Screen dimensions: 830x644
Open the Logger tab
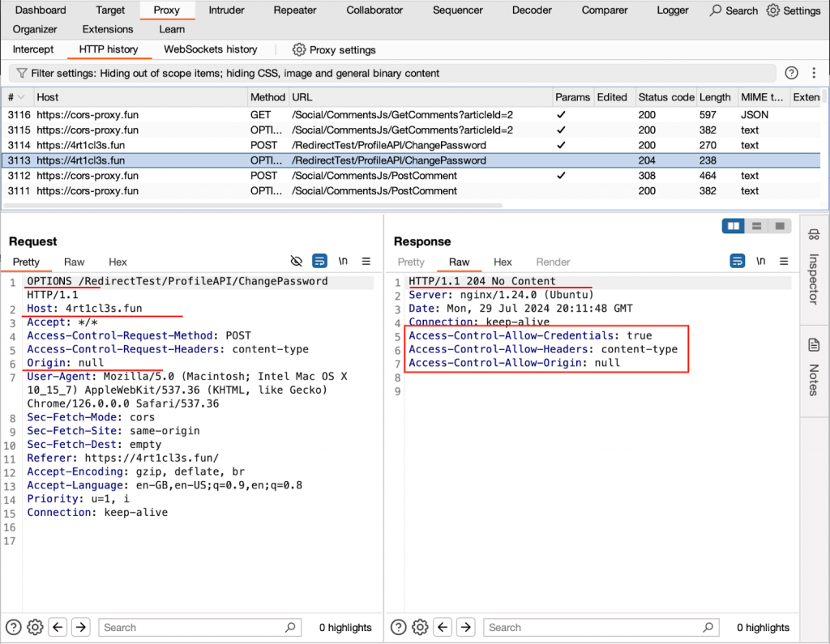point(673,10)
